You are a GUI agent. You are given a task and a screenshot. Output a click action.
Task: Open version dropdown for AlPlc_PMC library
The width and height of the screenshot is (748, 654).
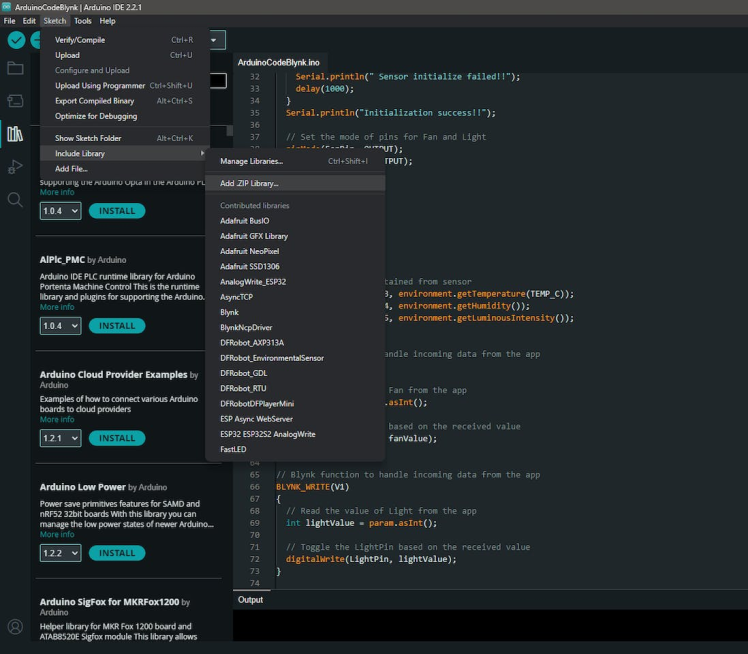point(60,326)
